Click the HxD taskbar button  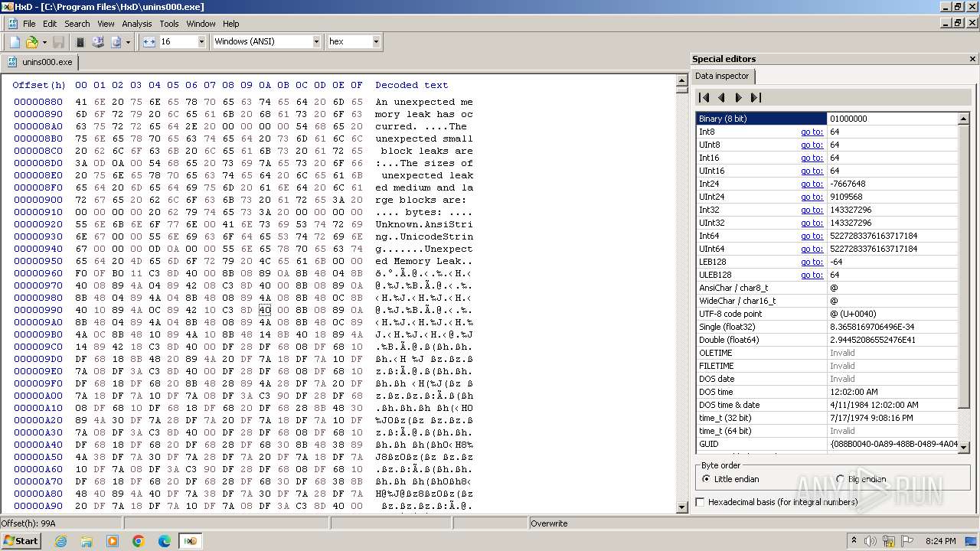pos(190,541)
